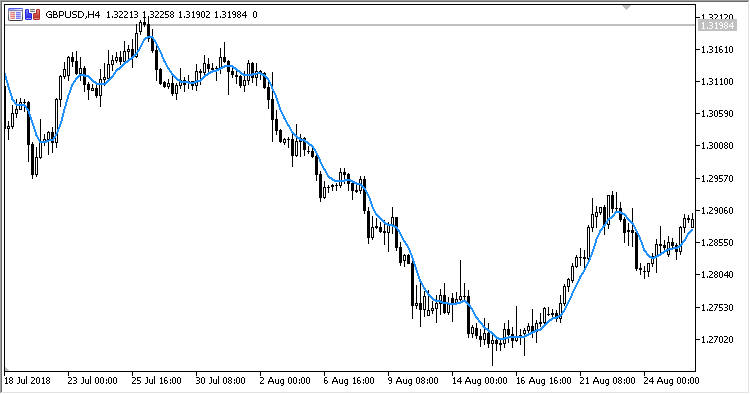The image size is (750, 394).
Task: Click the 1.30590 price scale label
Action: tap(717, 114)
